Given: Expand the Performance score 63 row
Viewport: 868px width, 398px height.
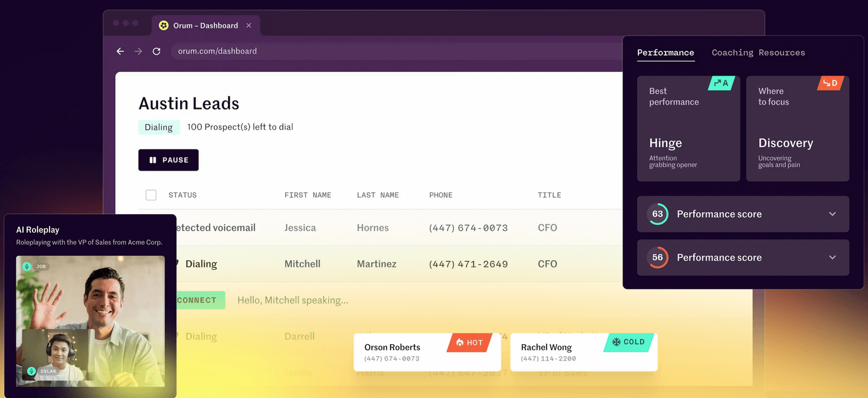Looking at the screenshot, I should tap(832, 214).
